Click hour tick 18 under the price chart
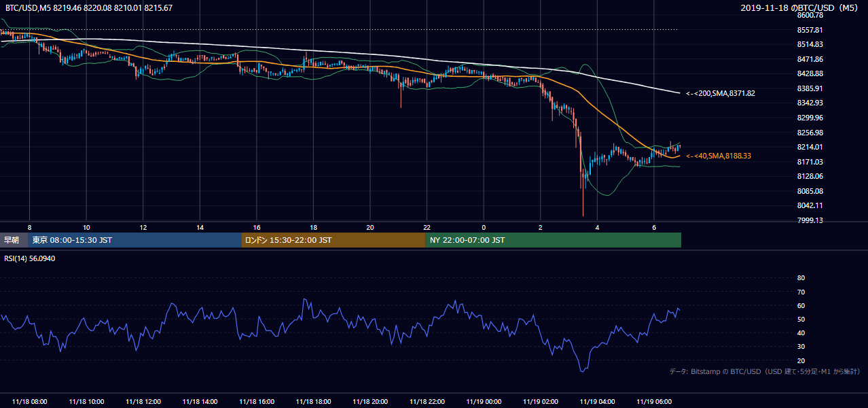Viewport: 868px width, 408px height. (313, 227)
